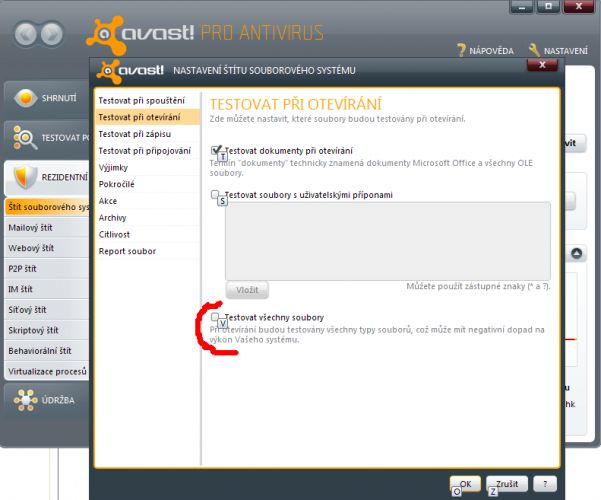The width and height of the screenshot is (601, 500).
Task: Select Skriptový štít in sidebar
Action: (x=47, y=330)
